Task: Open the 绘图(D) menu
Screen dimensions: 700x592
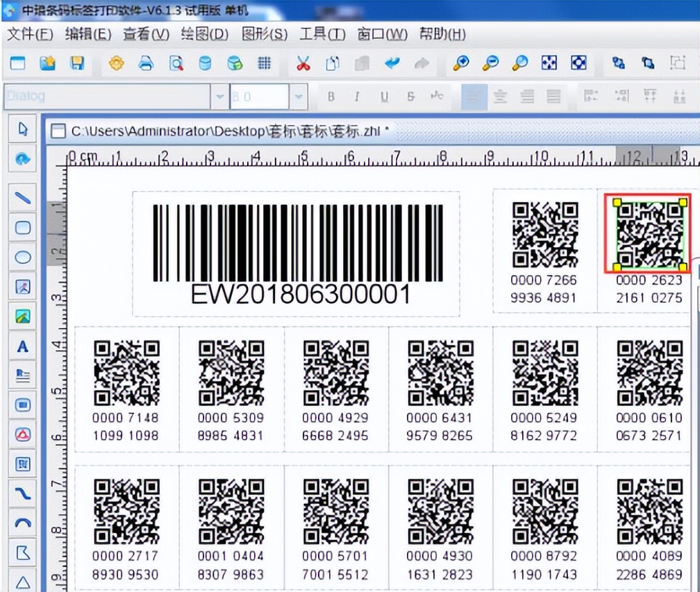Action: (205, 34)
